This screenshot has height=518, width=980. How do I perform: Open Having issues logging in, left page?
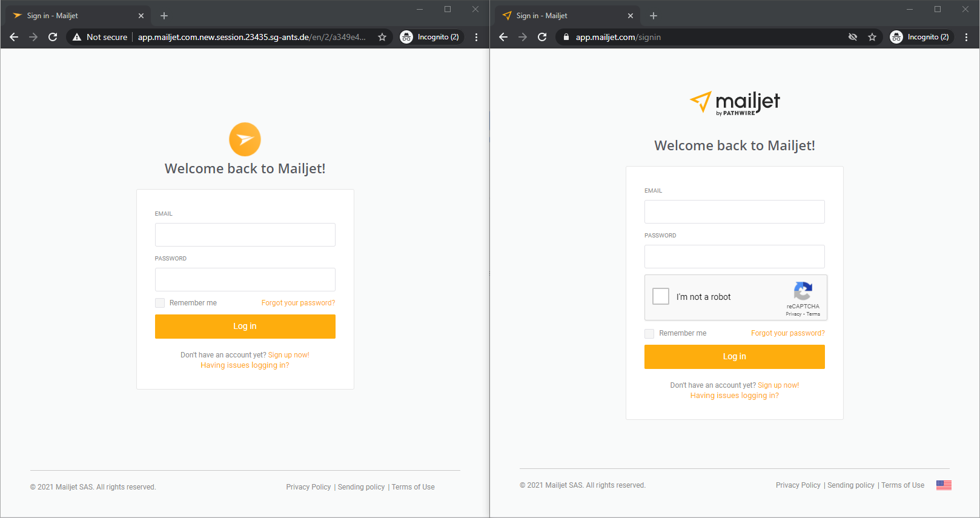click(245, 365)
